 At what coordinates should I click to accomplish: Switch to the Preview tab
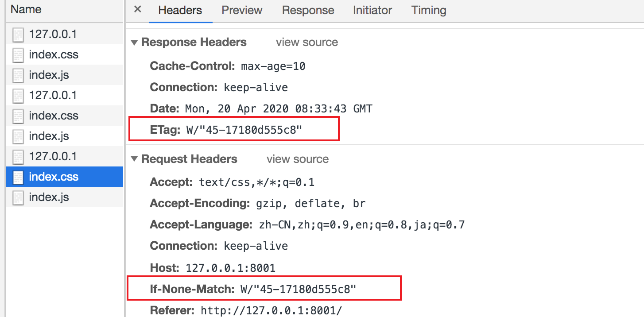242,10
